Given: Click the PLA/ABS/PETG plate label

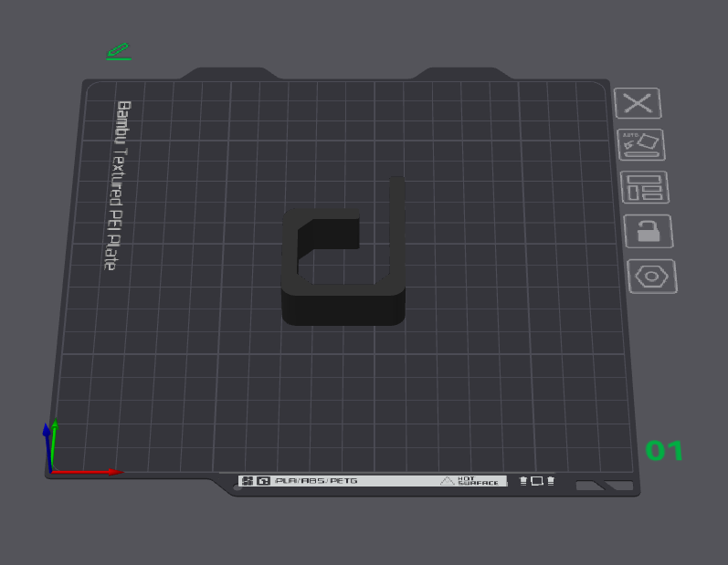Looking at the screenshot, I should tap(316, 481).
